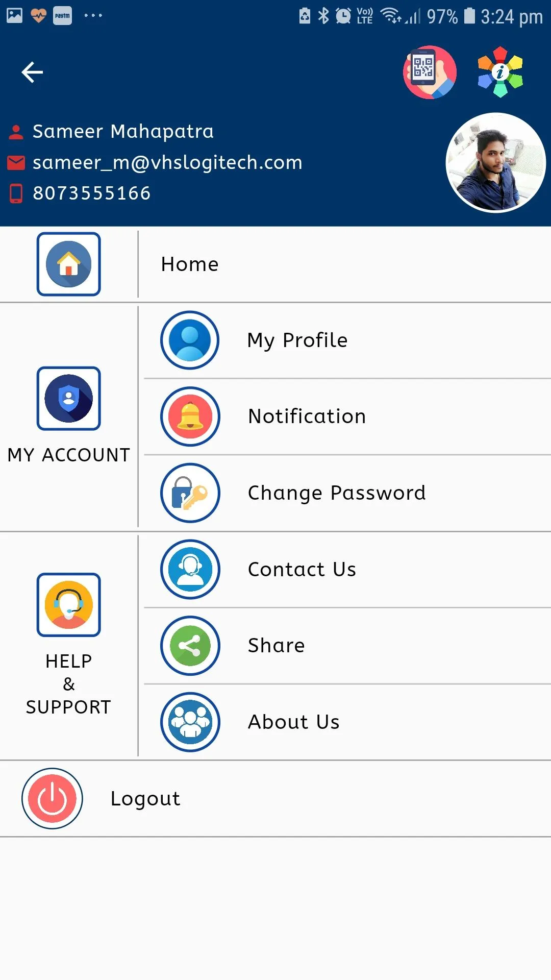Select the Home menu entry
The height and width of the screenshot is (980, 551).
[x=190, y=264]
